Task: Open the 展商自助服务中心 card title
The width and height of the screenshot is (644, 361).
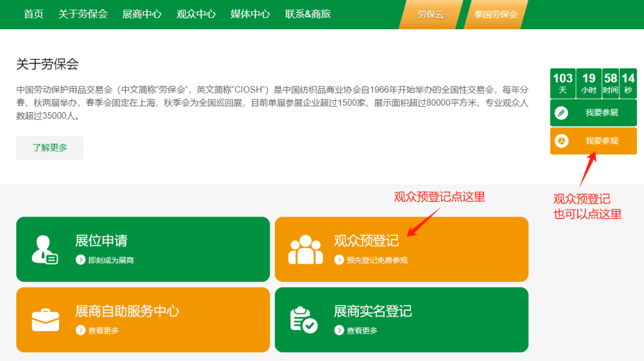Action: [128, 311]
